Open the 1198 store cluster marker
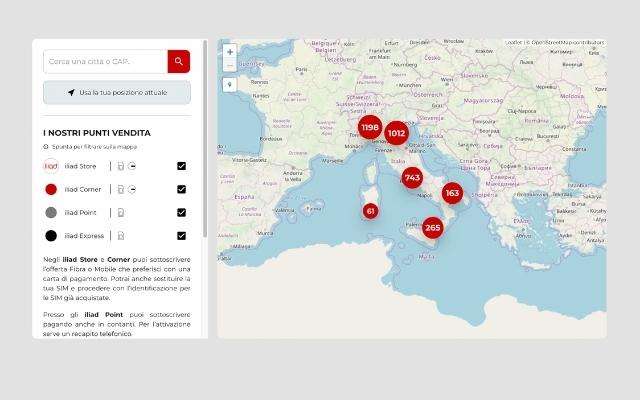The width and height of the screenshot is (640, 400). (x=370, y=127)
